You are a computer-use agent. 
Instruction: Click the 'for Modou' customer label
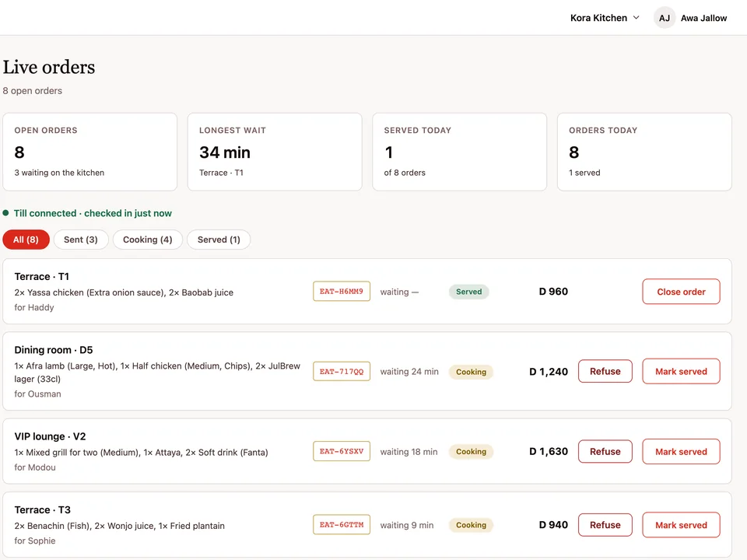point(35,467)
